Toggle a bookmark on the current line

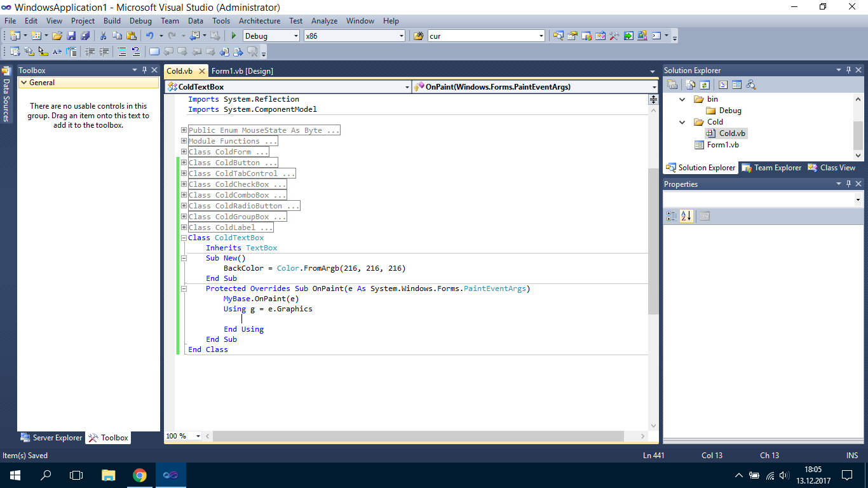[x=154, y=51]
